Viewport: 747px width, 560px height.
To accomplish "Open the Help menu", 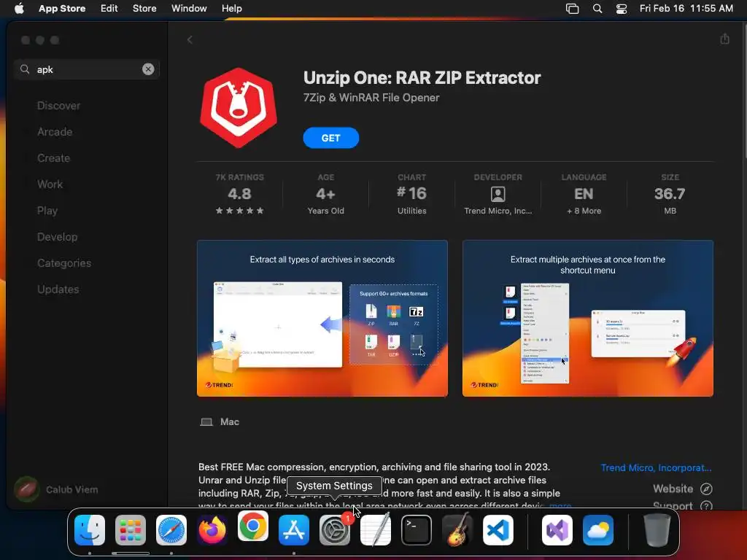I will click(x=231, y=8).
